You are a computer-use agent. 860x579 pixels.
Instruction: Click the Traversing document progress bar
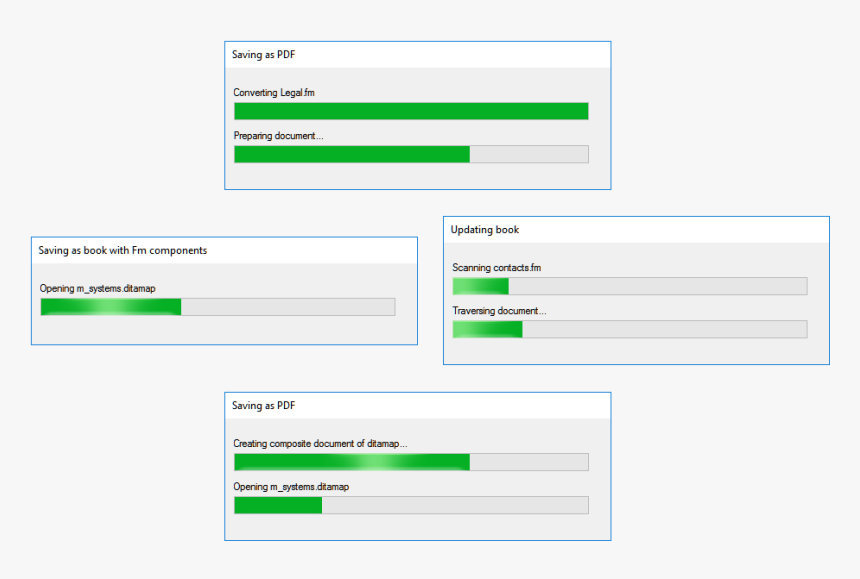(629, 329)
